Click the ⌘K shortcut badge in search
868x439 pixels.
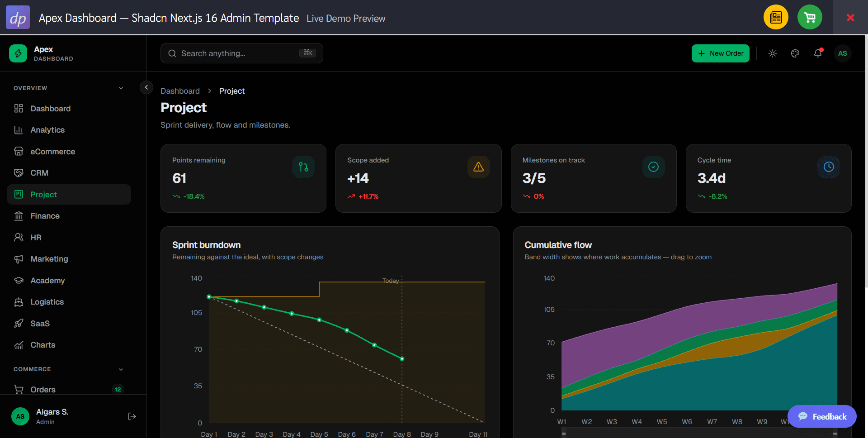coord(308,53)
